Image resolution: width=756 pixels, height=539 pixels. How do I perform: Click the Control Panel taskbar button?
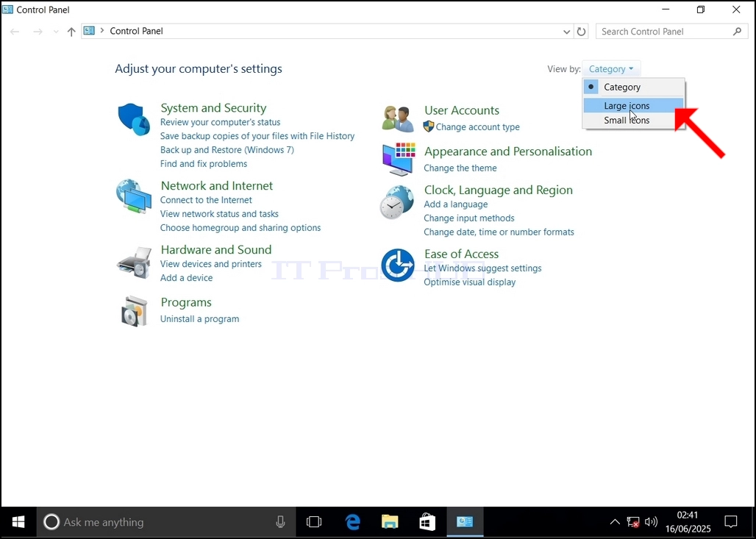[x=465, y=522]
